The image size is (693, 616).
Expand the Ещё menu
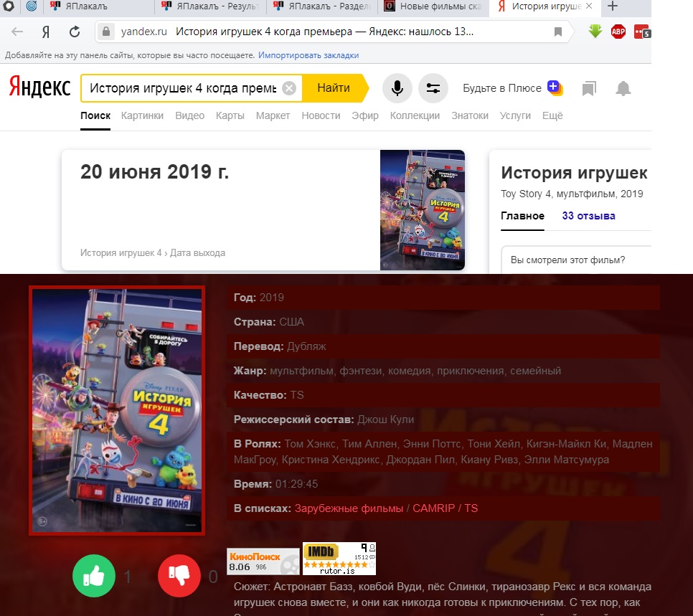tap(552, 115)
